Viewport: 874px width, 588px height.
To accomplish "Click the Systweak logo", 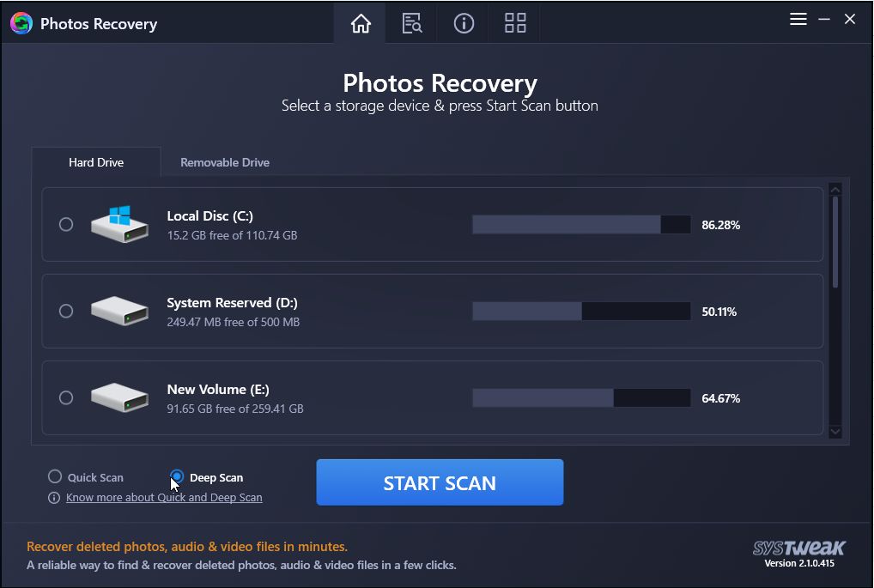I will click(x=798, y=548).
